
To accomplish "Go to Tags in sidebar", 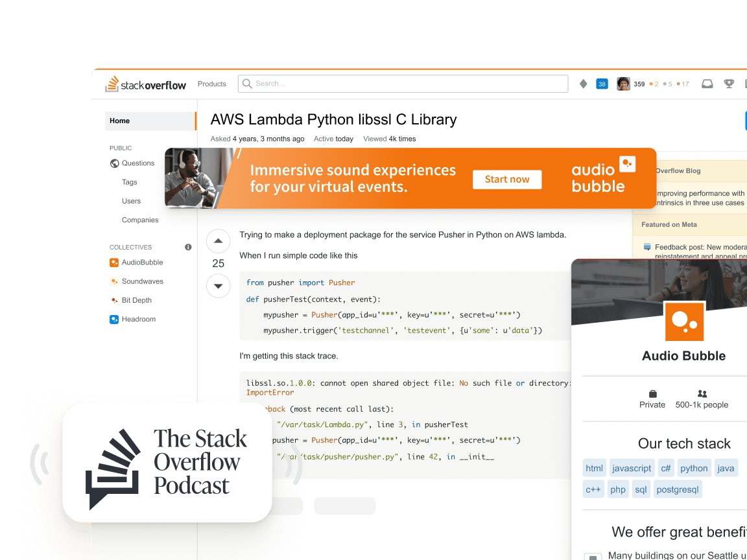I will 130,182.
